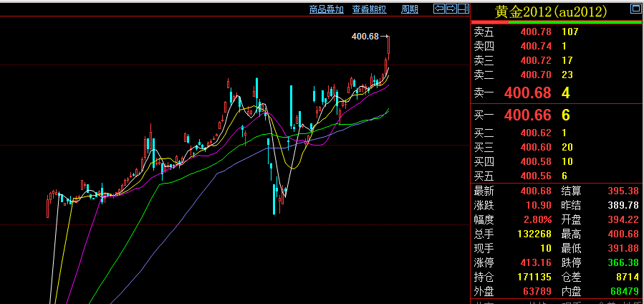Image resolution: width=644 pixels, height=304 pixels.
Task: Click the 跌停 limit-down price 366.38
Action: tap(624, 262)
